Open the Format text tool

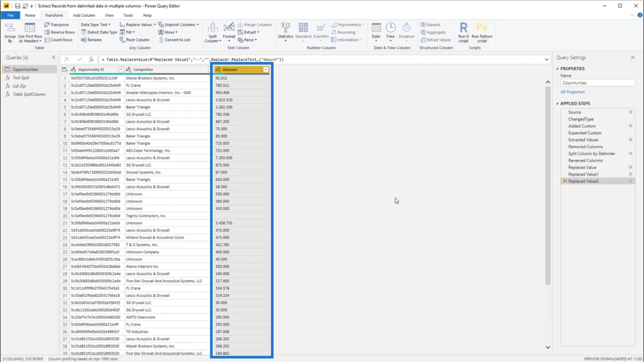click(229, 33)
